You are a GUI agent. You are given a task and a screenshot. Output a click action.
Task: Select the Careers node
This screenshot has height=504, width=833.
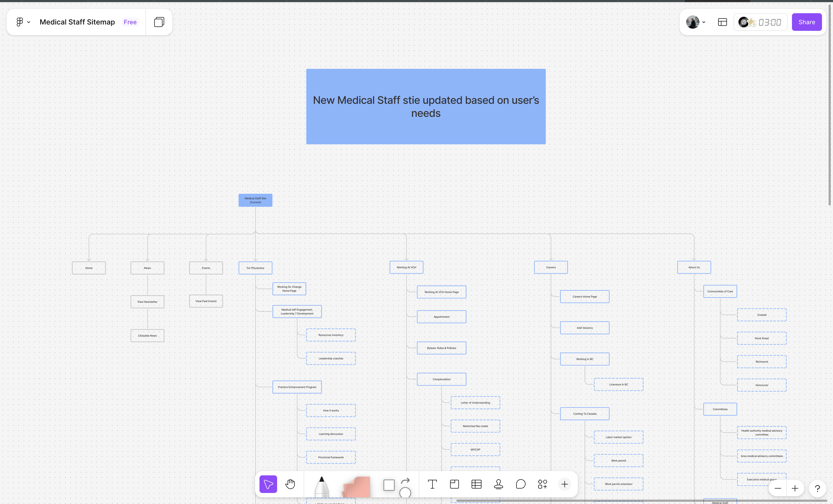click(x=551, y=267)
